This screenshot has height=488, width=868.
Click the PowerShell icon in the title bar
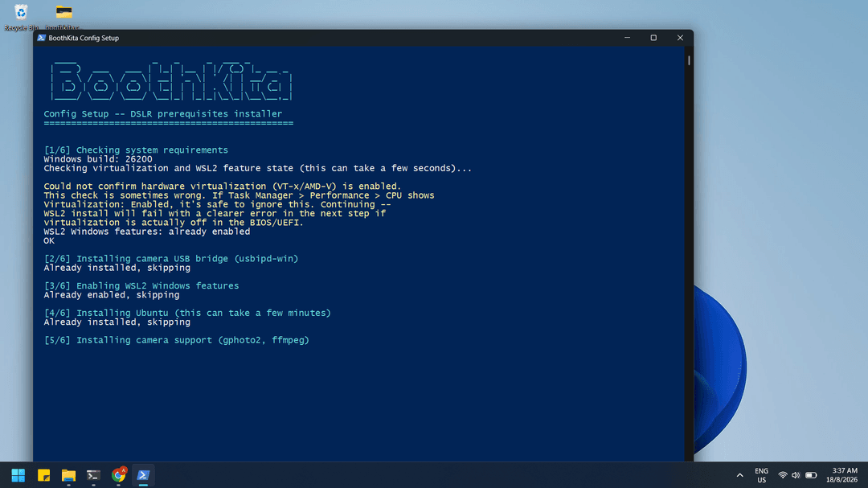(42, 38)
